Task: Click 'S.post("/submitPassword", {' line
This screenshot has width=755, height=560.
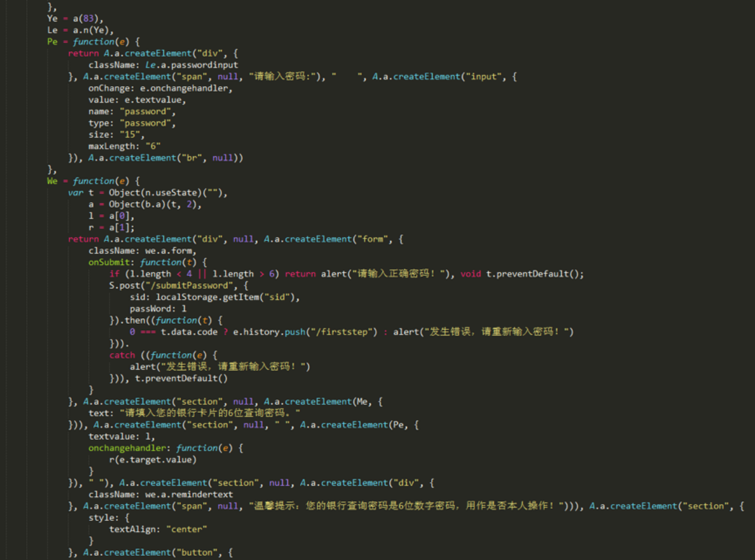Action: pos(179,286)
